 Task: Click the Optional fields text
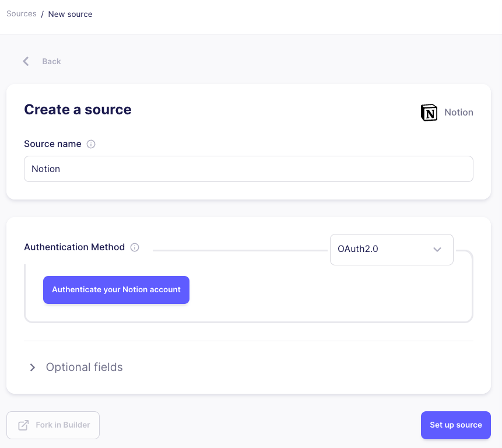[84, 367]
